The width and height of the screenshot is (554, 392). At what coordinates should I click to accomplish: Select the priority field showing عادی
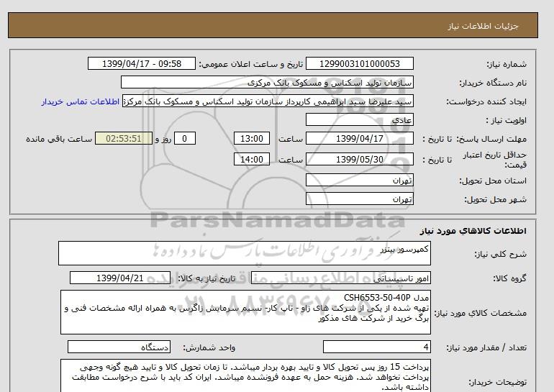(x=359, y=120)
